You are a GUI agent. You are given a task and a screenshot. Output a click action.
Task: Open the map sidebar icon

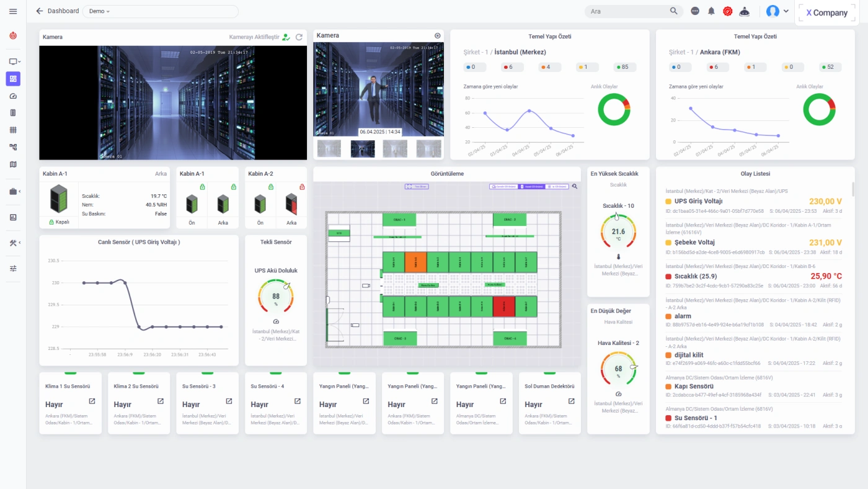coord(13,164)
